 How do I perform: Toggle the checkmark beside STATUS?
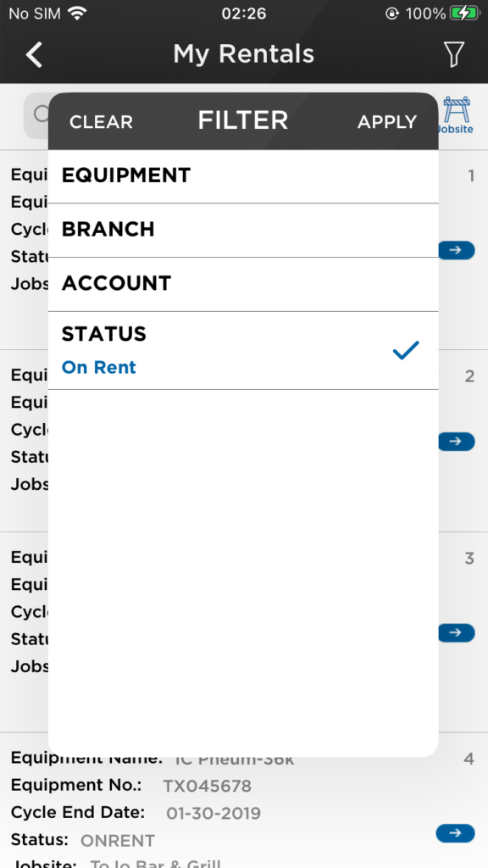(x=406, y=350)
